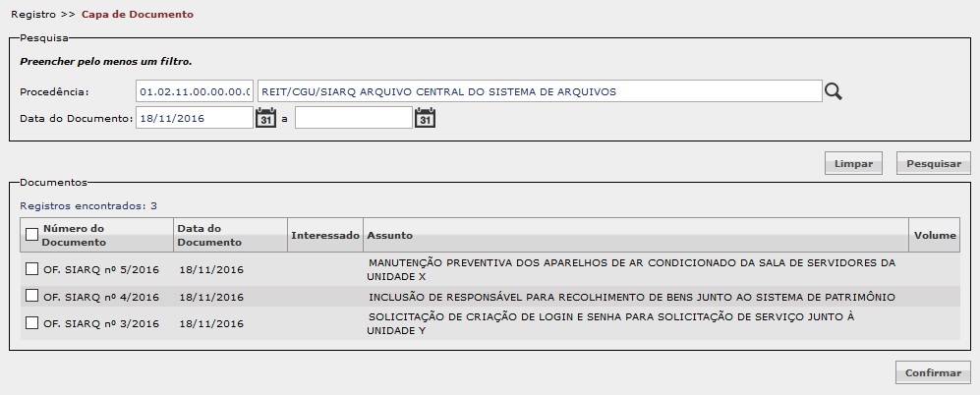Click the Registro breadcrumb link
This screenshot has width=980, height=395.
coord(33,14)
